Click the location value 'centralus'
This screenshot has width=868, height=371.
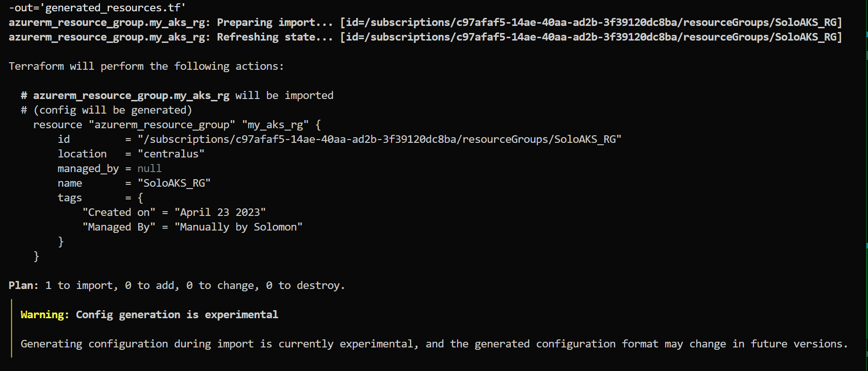coord(171,154)
